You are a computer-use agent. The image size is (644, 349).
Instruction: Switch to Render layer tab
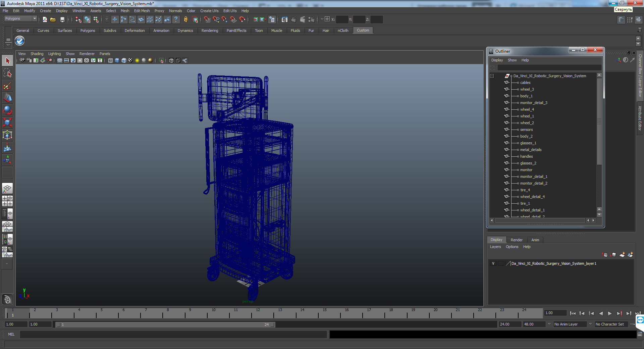pyautogui.click(x=517, y=240)
